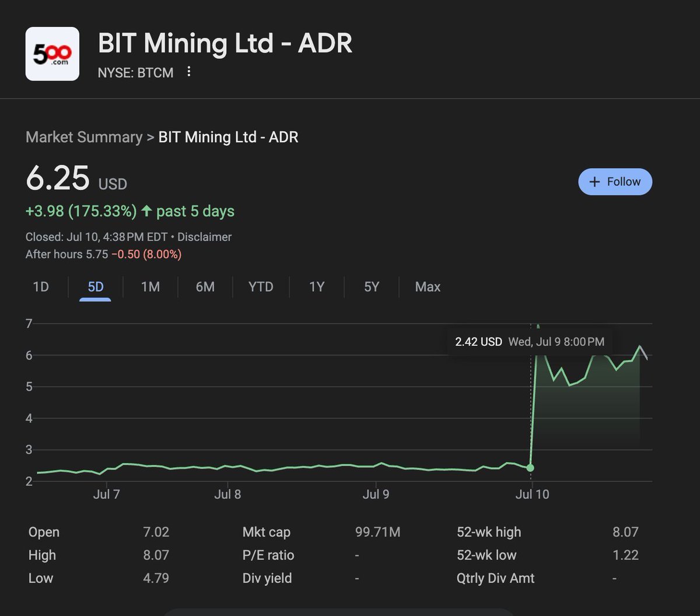700x616 pixels.
Task: Select the 1D time range tab
Action: tap(41, 287)
